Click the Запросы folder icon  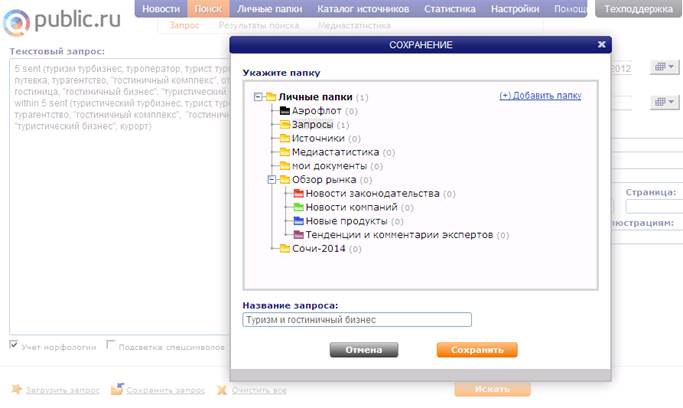point(285,125)
